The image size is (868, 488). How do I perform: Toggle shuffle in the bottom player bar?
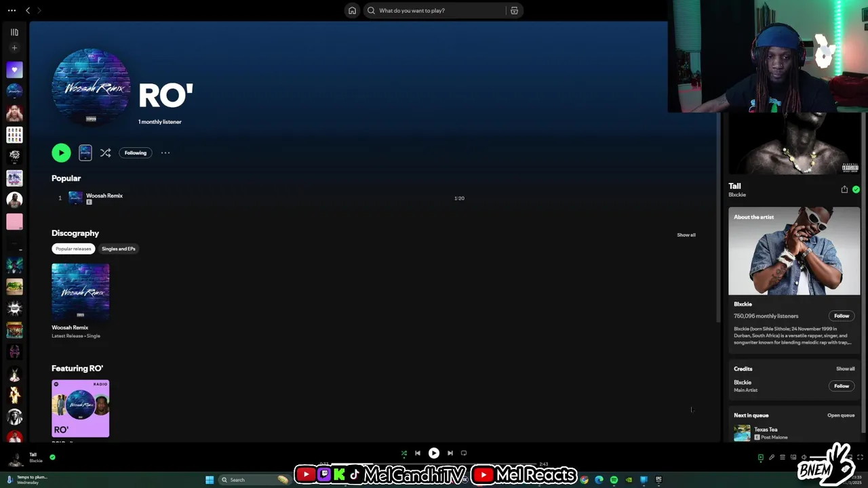[404, 453]
